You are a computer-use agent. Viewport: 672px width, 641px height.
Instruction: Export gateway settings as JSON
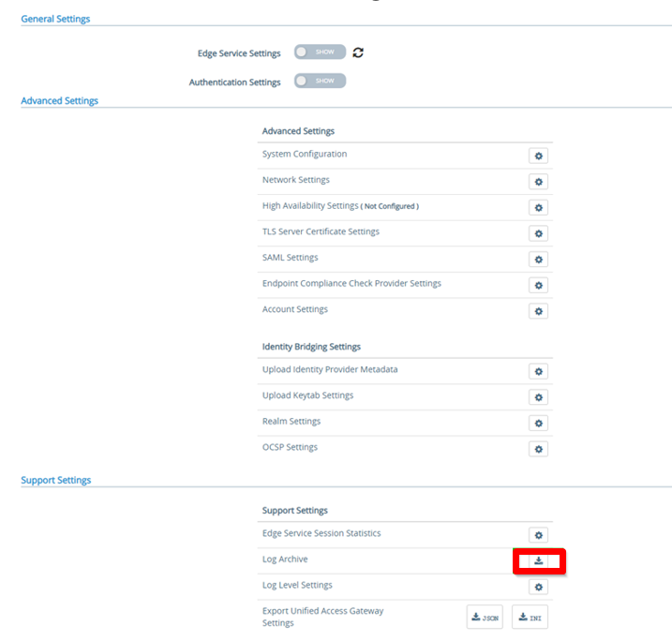[485, 617]
